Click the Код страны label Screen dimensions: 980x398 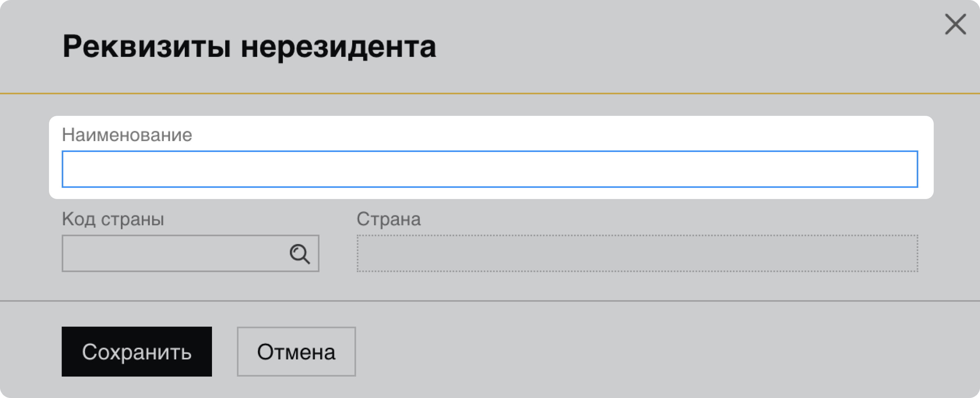point(113,219)
